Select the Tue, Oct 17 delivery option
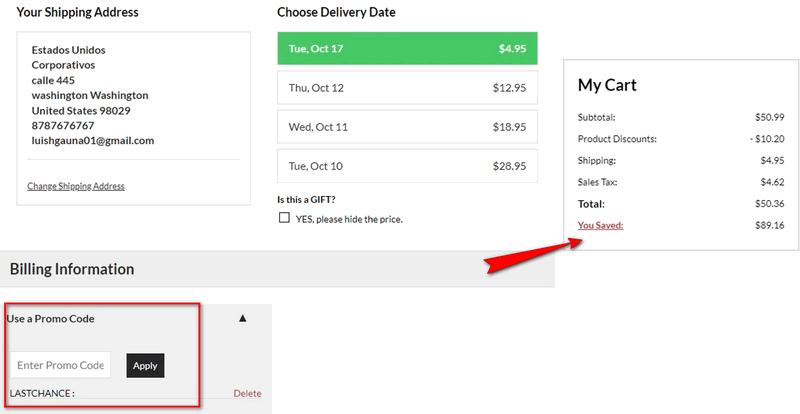800x414 pixels. (x=407, y=48)
